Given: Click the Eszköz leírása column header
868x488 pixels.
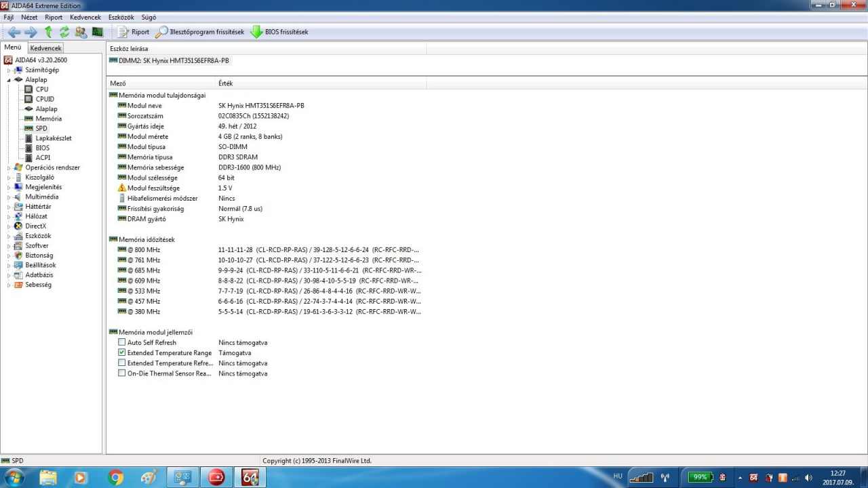Looking at the screenshot, I should coord(267,49).
